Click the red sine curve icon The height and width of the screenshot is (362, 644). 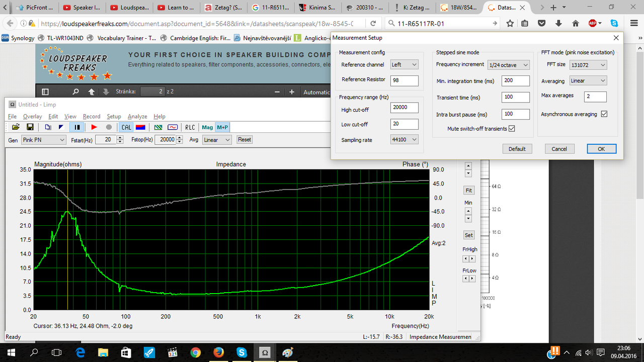point(173,127)
